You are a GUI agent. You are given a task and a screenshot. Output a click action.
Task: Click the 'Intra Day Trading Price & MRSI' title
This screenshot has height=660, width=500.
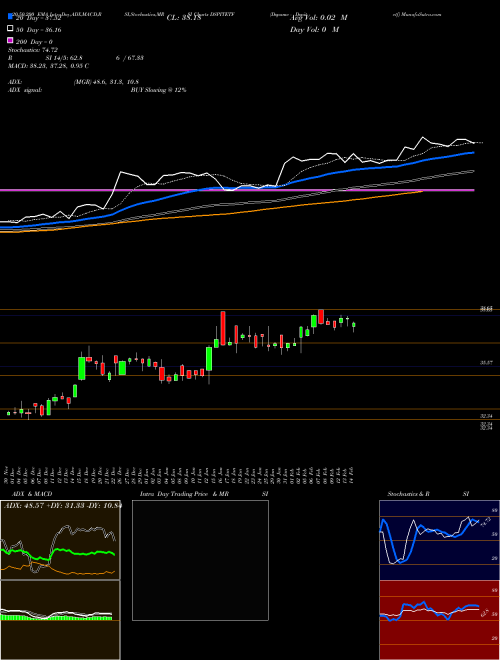[204, 494]
